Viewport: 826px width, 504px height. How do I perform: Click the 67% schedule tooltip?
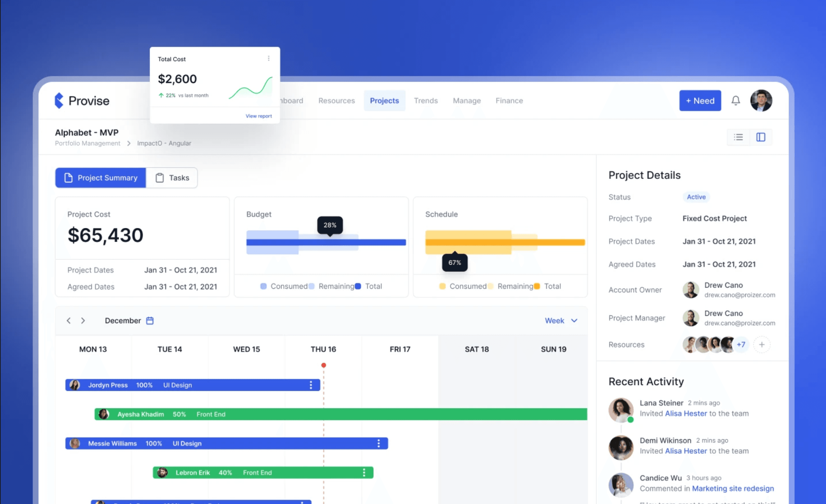click(455, 262)
